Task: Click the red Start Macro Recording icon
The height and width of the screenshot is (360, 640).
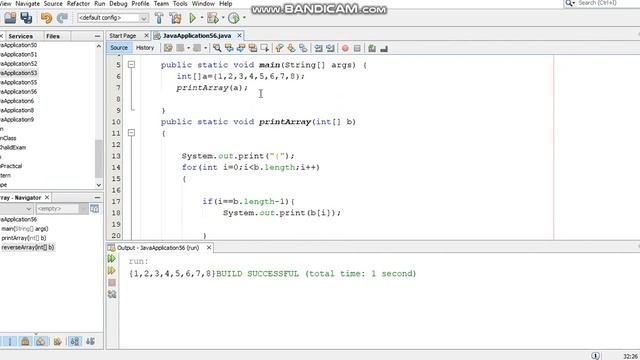Action: (345, 48)
